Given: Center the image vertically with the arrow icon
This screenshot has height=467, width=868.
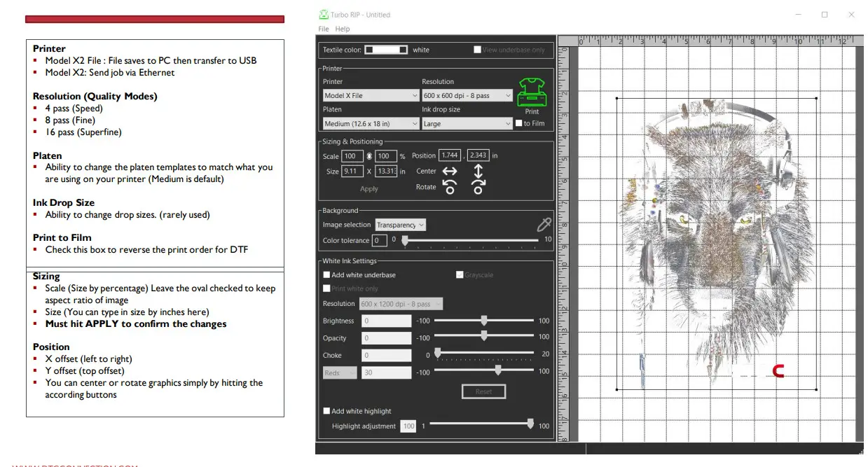Looking at the screenshot, I should [x=478, y=171].
